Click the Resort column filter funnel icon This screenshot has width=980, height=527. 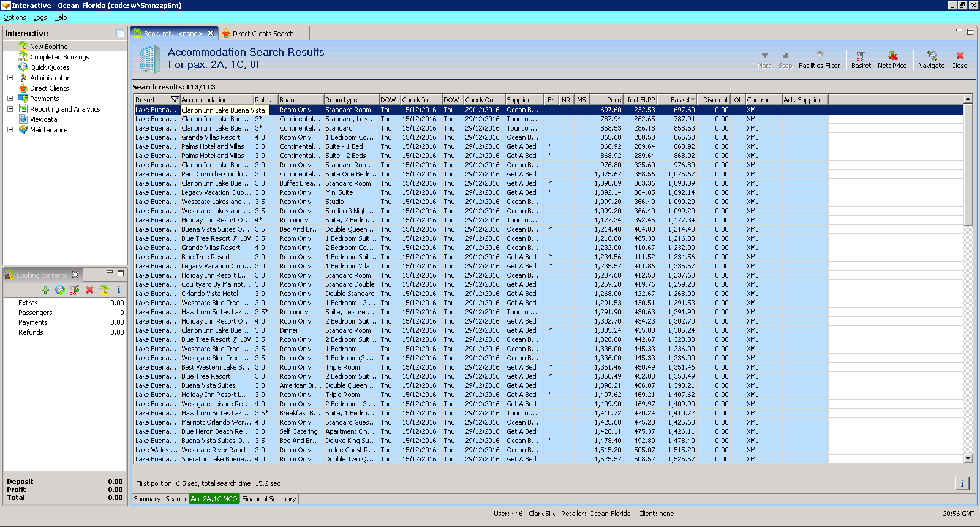tap(175, 99)
